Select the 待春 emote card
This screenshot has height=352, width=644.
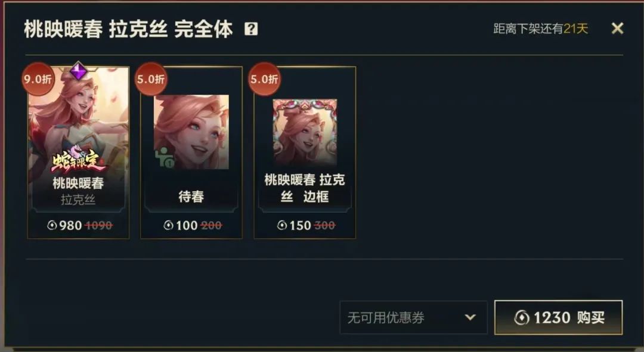(191, 152)
